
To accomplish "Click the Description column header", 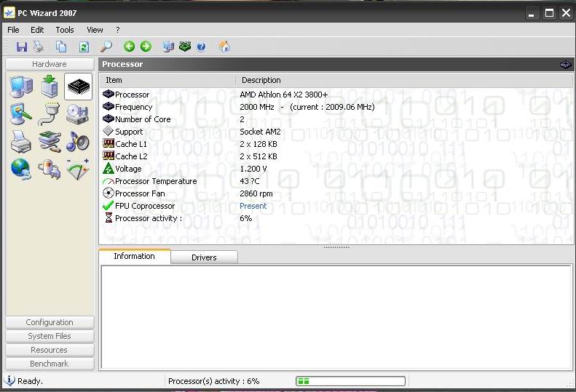I will 404,81.
